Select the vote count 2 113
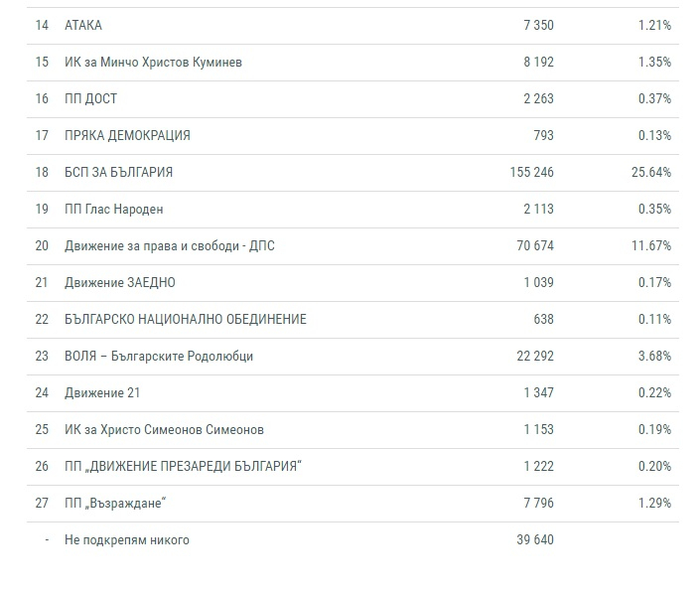The height and width of the screenshot is (595, 700). [538, 209]
